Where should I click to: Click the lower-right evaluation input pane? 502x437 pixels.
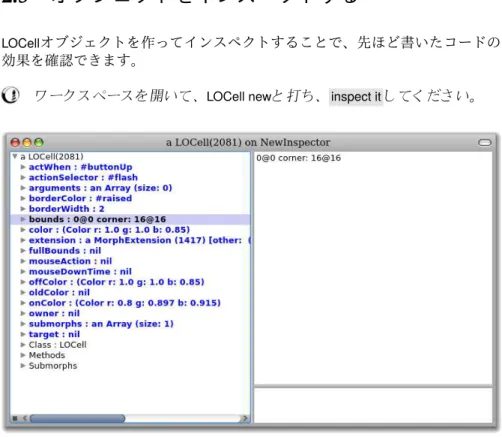click(x=373, y=405)
